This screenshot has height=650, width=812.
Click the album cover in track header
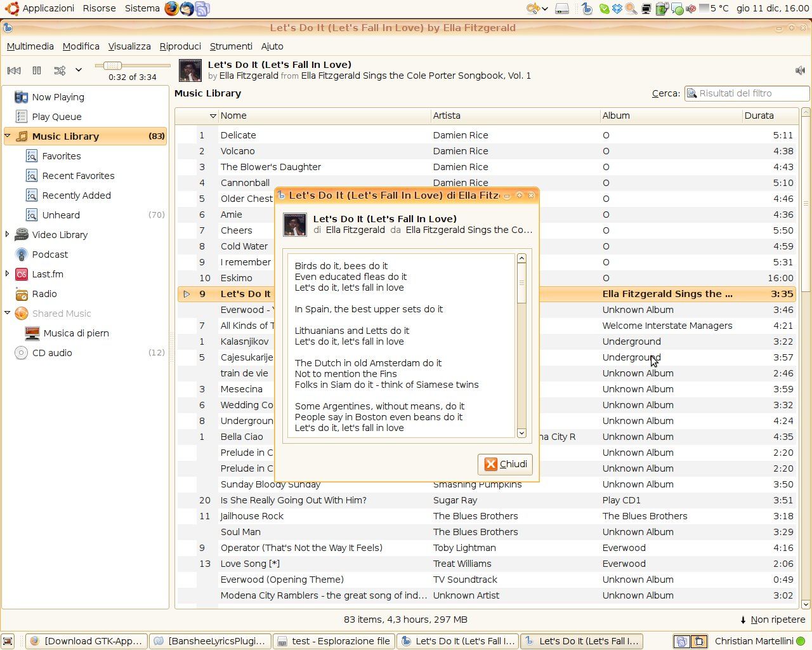click(190, 70)
